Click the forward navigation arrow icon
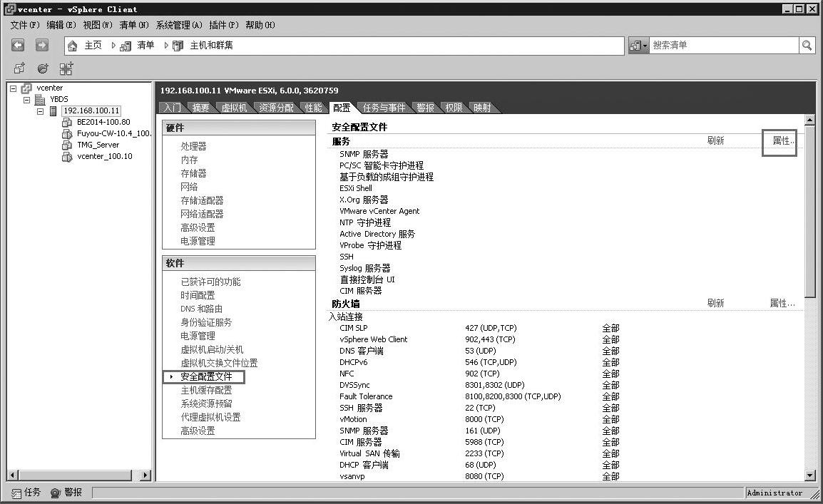Image resolution: width=823 pixels, height=504 pixels. click(42, 45)
